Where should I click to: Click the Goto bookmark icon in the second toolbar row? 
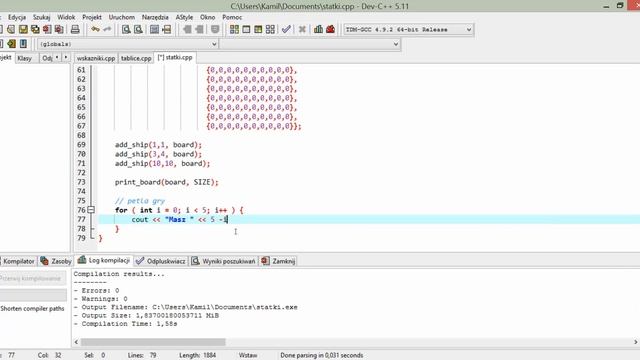click(23, 44)
